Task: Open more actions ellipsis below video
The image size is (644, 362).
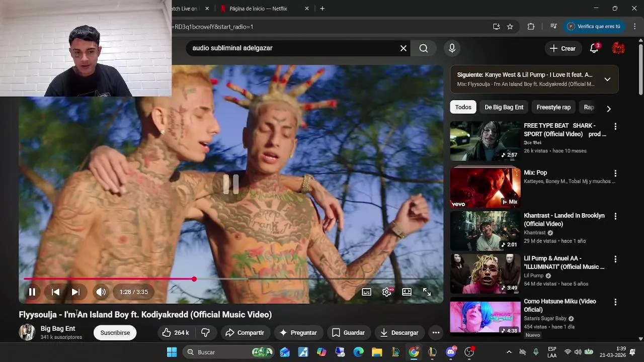Action: click(436, 333)
